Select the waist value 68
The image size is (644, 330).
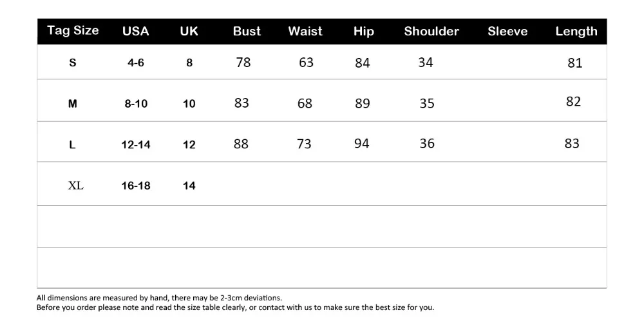pos(305,103)
